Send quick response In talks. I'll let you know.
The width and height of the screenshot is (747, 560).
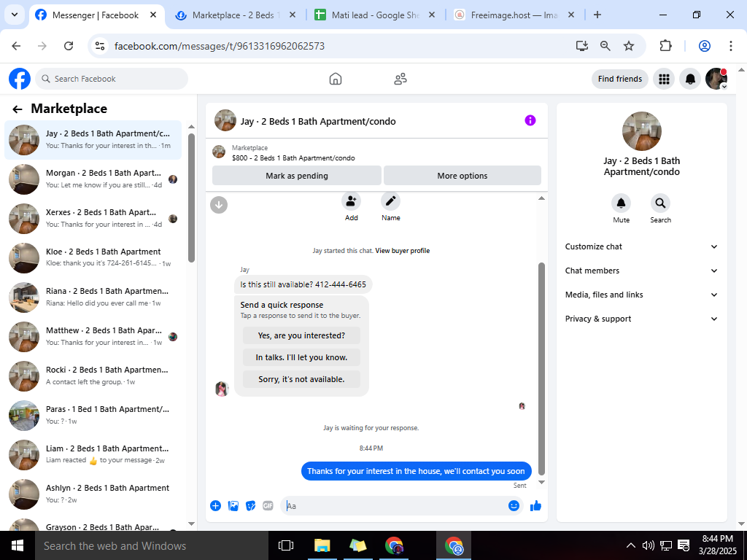point(301,357)
